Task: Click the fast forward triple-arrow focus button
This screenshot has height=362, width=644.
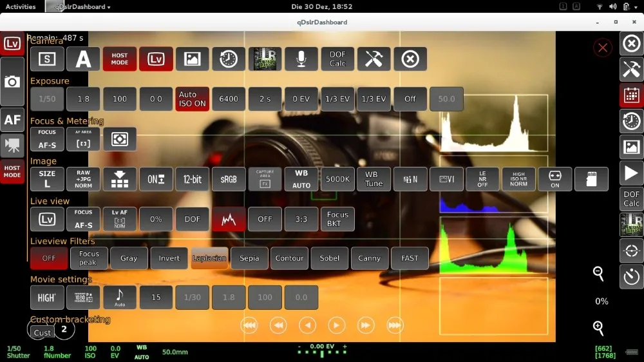Action: (x=395, y=325)
